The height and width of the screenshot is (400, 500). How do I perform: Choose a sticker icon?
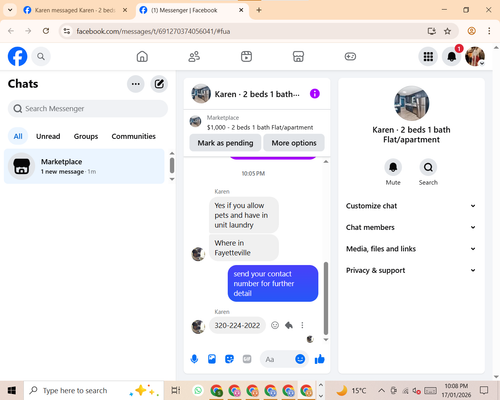pyautogui.click(x=229, y=359)
